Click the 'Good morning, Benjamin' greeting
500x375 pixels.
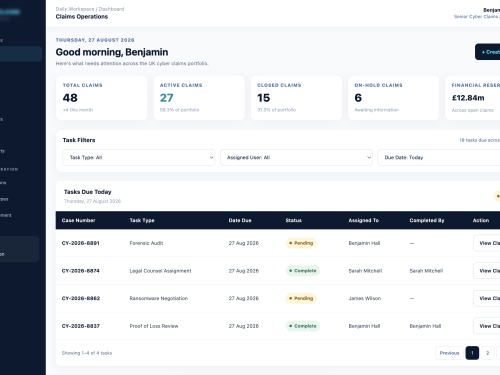[112, 52]
